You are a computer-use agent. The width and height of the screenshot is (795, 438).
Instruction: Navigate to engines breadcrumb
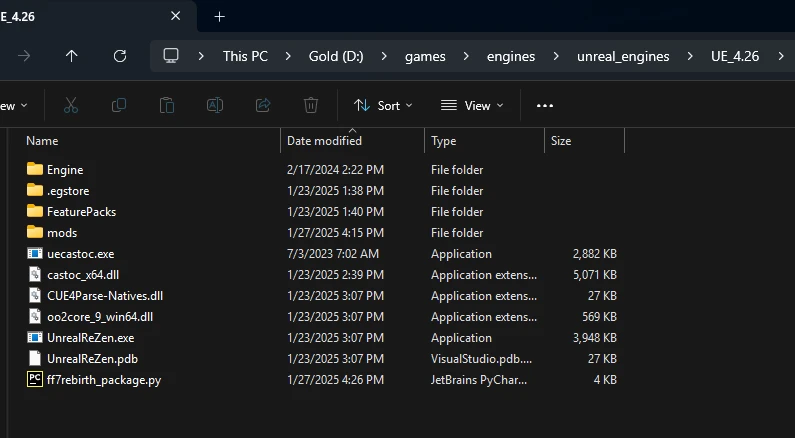(511, 56)
